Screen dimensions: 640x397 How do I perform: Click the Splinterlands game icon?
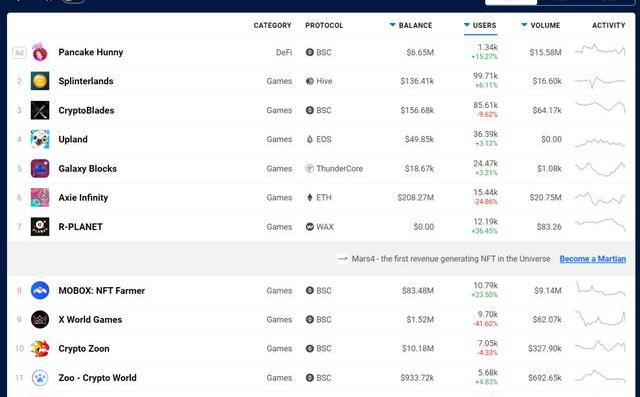[40, 81]
